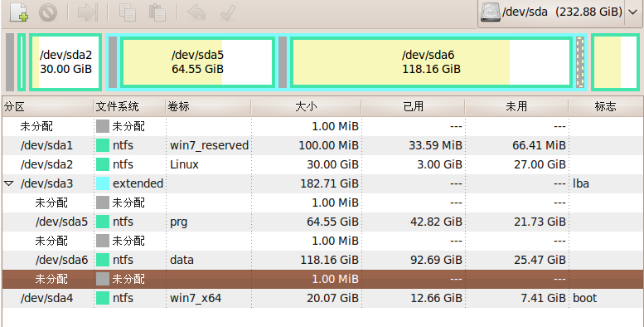Select the /dev/sda5 block in disk map
This screenshot has height=327, width=644.
197,62
